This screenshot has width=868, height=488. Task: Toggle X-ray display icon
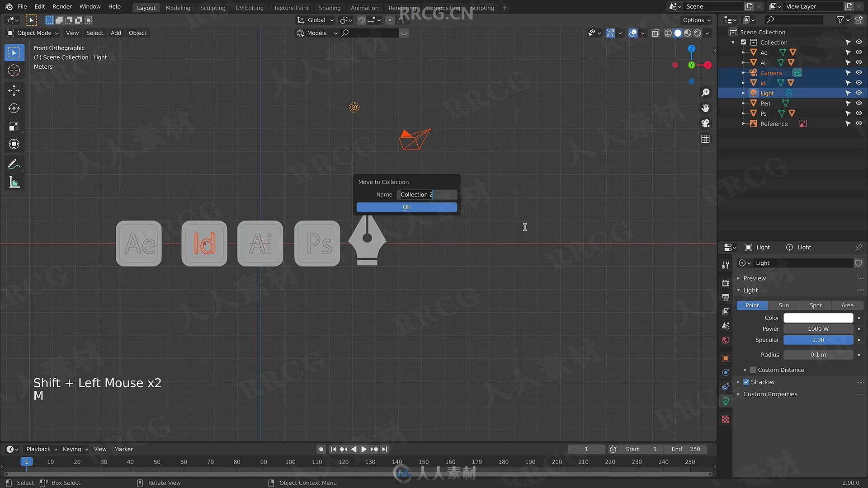[656, 33]
